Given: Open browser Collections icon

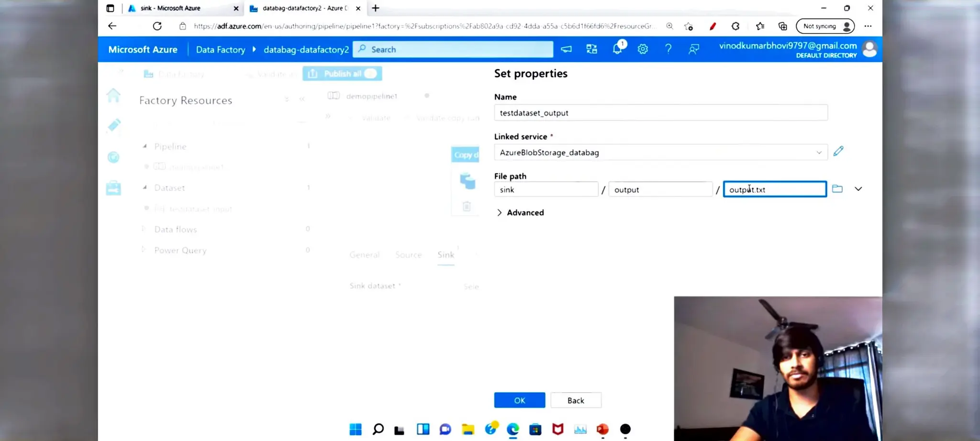Looking at the screenshot, I should pyautogui.click(x=783, y=26).
